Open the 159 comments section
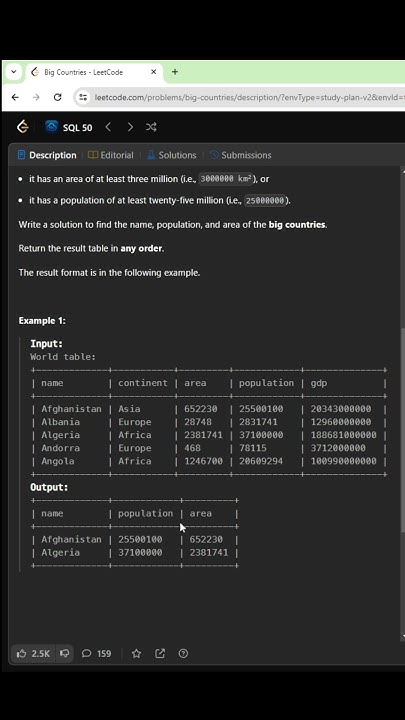Screen dimensions: 405x720 96,653
